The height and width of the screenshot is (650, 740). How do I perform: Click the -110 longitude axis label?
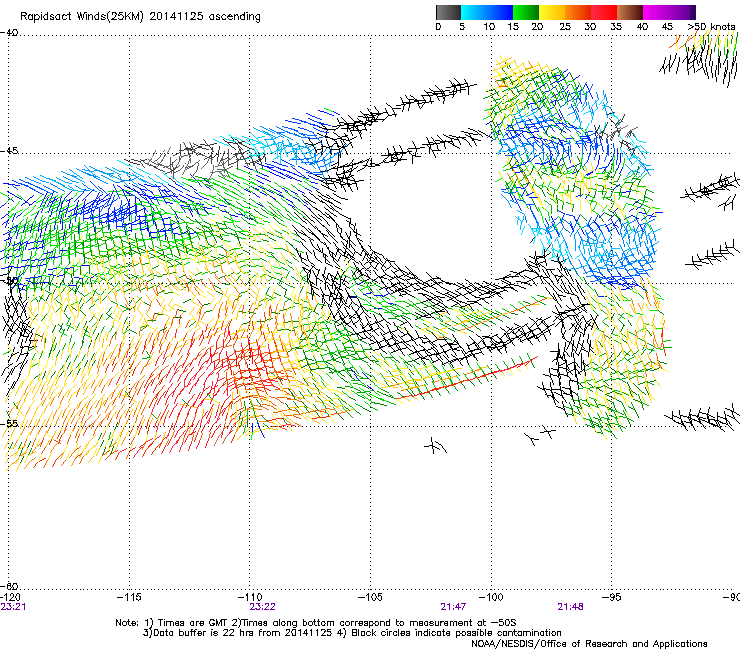pos(250,597)
